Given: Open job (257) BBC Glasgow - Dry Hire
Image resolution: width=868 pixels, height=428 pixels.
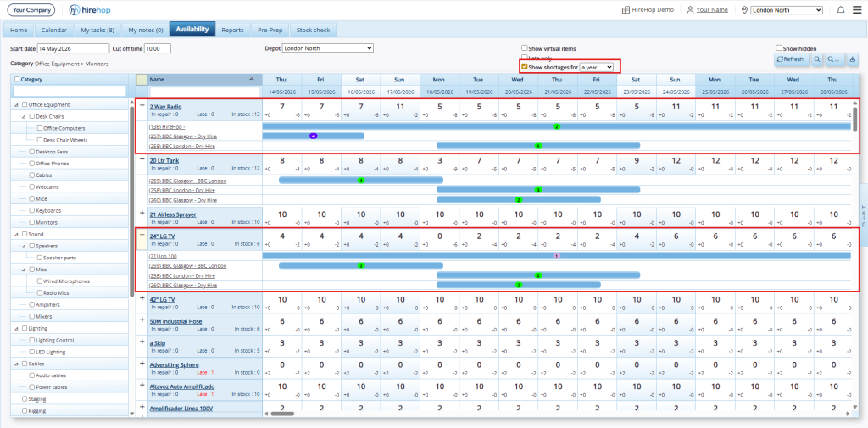Looking at the screenshot, I should [183, 136].
